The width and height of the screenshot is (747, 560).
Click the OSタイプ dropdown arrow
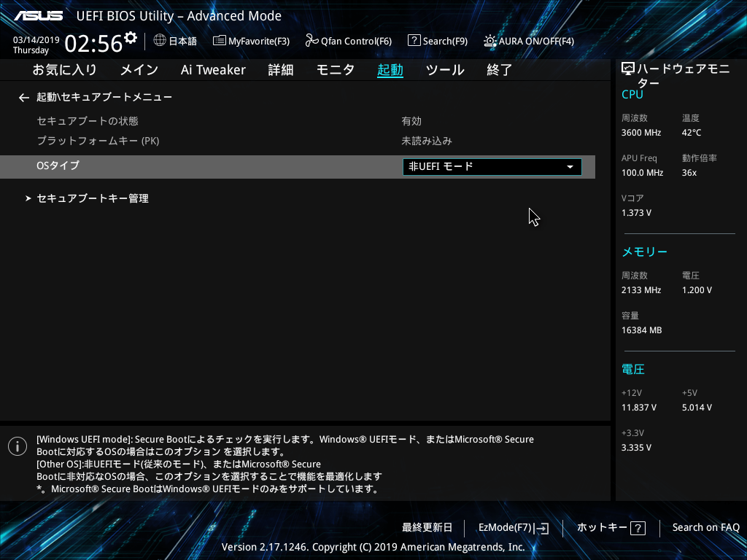[570, 167]
